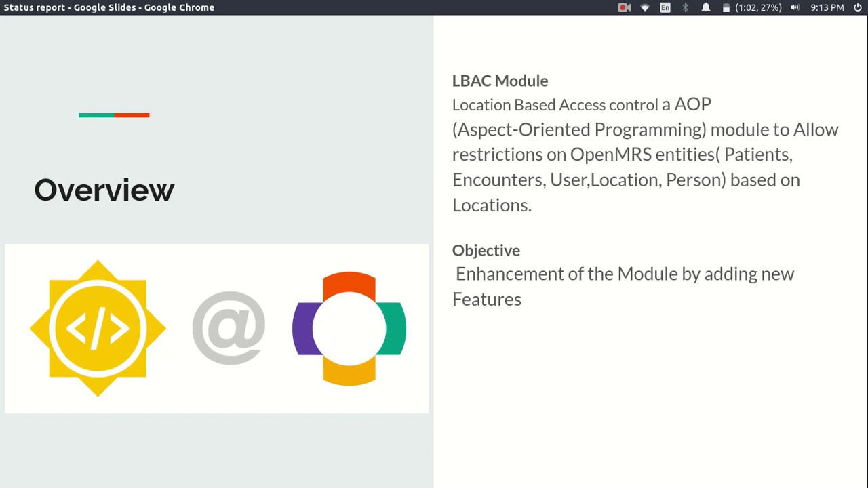Click the LBAC Module heading
This screenshot has width=868, height=488.
point(500,81)
